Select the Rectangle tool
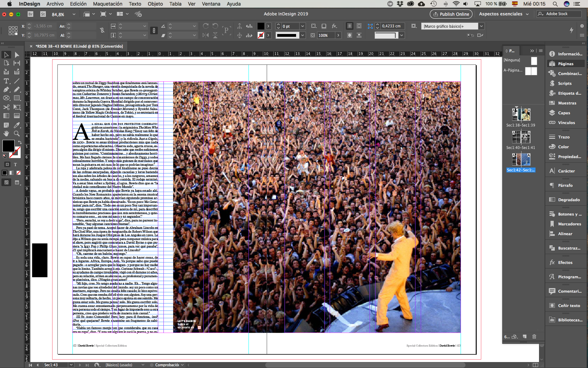588x368 pixels. (17, 98)
